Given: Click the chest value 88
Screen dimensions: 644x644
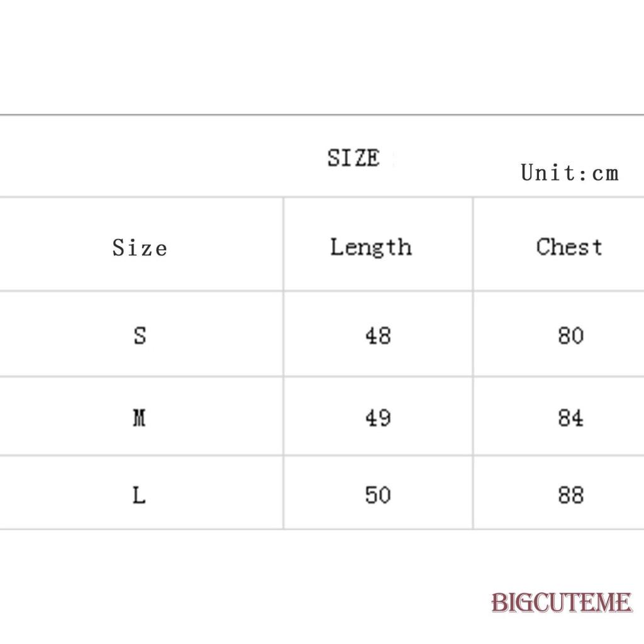Looking at the screenshot, I should tap(570, 495).
